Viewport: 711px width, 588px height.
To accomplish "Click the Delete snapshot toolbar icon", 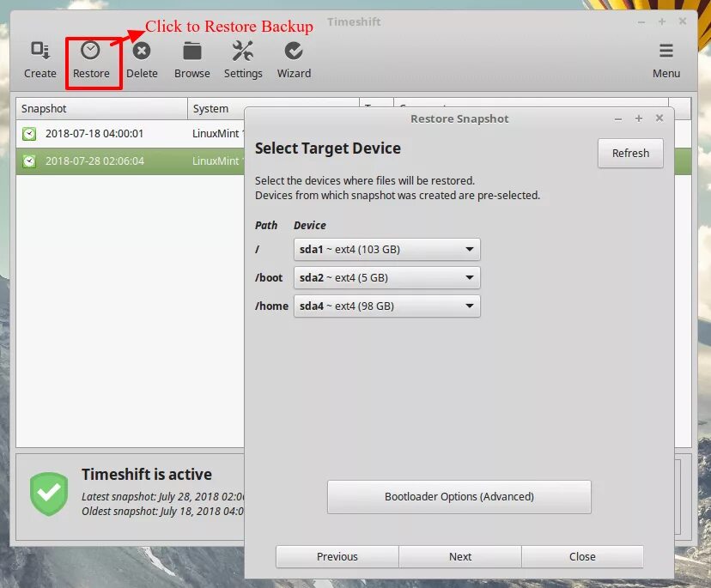I will pos(142,51).
